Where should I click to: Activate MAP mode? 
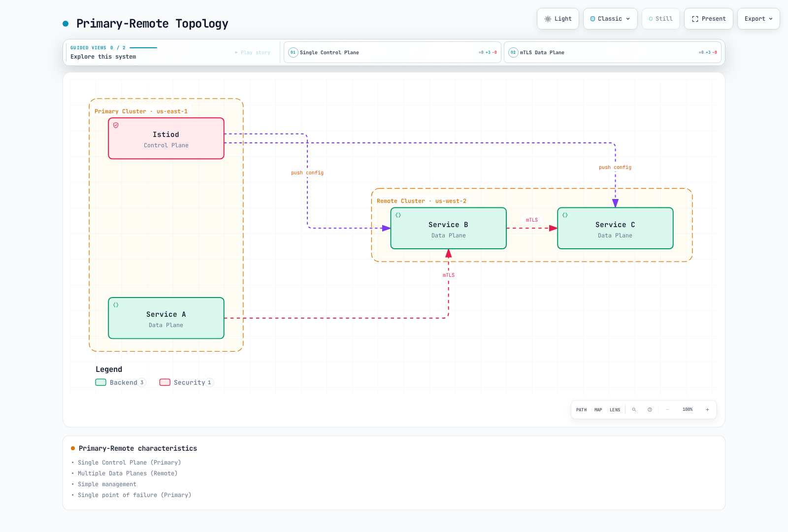coord(598,410)
